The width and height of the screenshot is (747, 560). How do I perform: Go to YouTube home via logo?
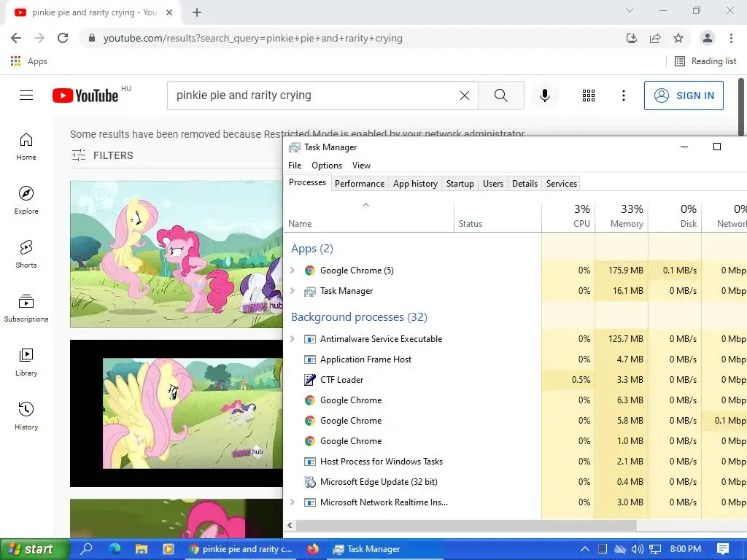(x=85, y=96)
